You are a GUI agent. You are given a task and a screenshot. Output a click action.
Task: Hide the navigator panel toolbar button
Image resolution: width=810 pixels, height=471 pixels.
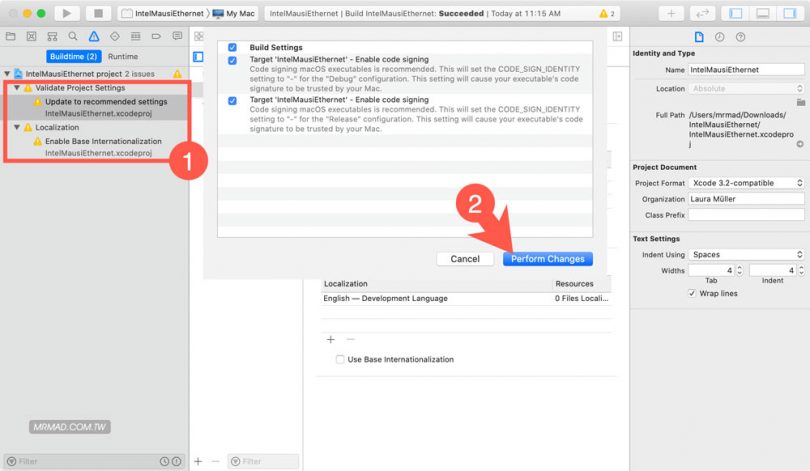pos(736,13)
